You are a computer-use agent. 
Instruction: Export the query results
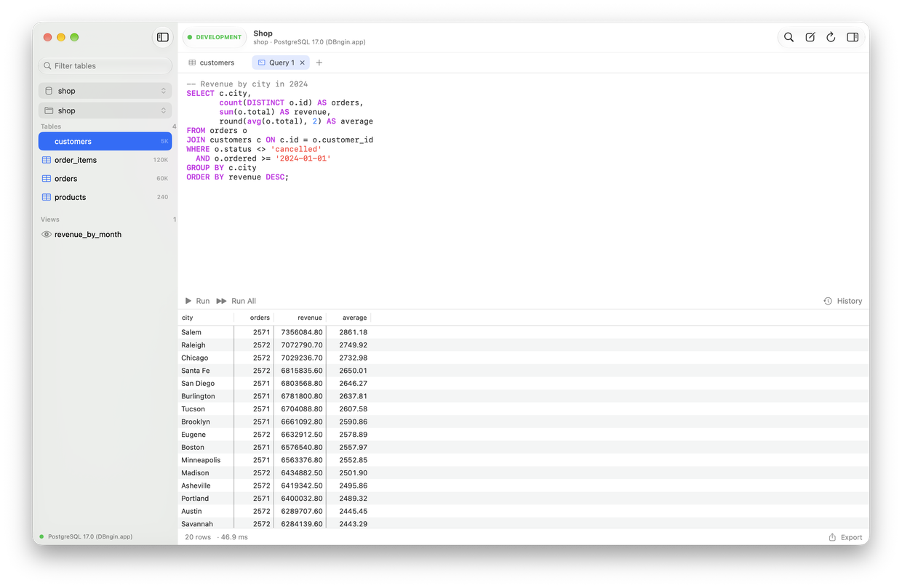click(x=845, y=537)
